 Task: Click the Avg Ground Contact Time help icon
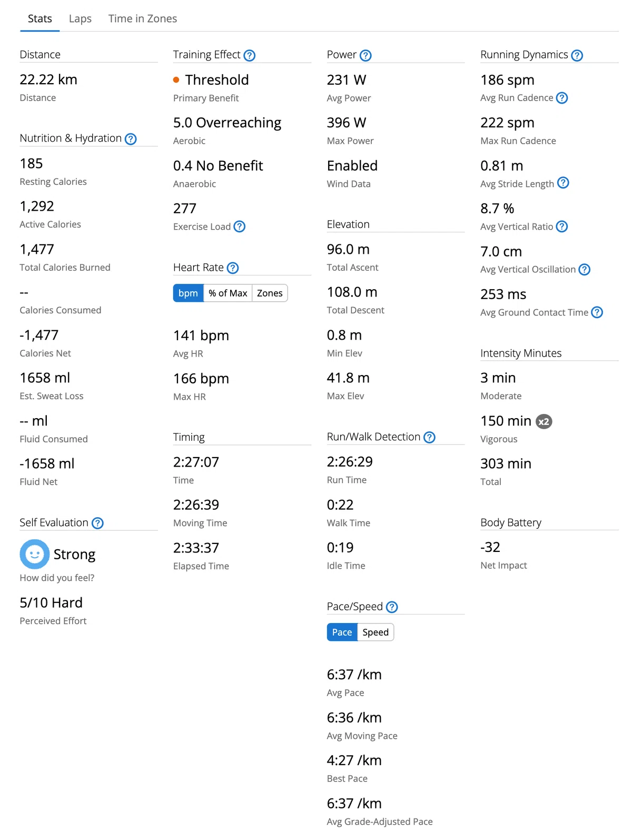point(597,312)
